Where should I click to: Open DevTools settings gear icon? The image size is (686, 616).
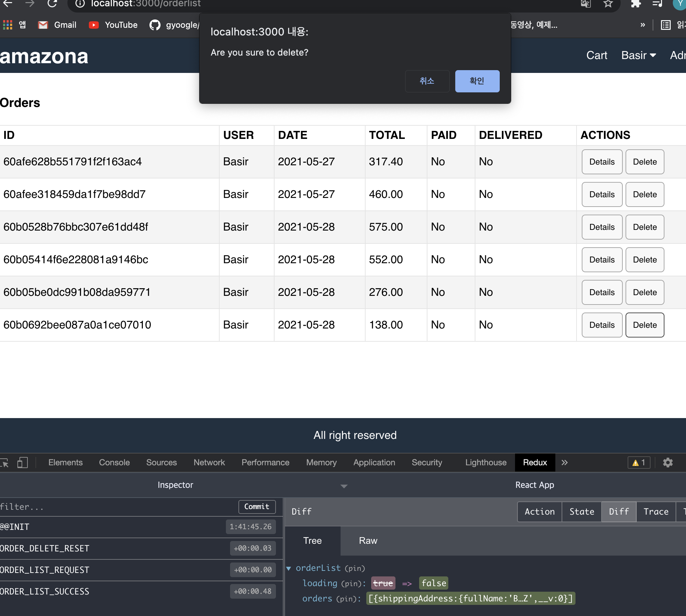point(668,463)
